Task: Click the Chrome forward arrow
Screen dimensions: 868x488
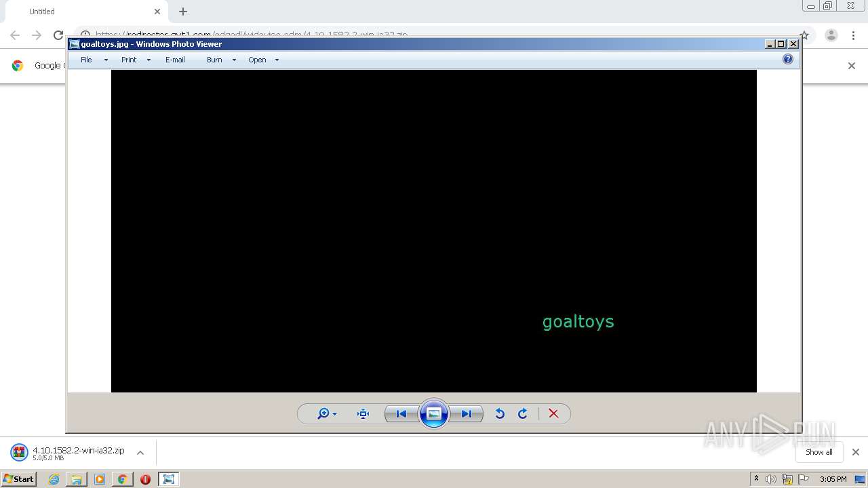Action: coord(37,35)
